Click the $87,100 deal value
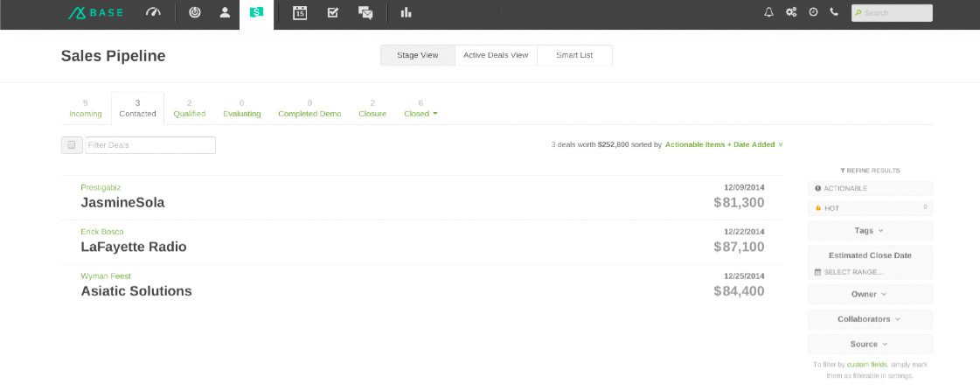 point(739,248)
